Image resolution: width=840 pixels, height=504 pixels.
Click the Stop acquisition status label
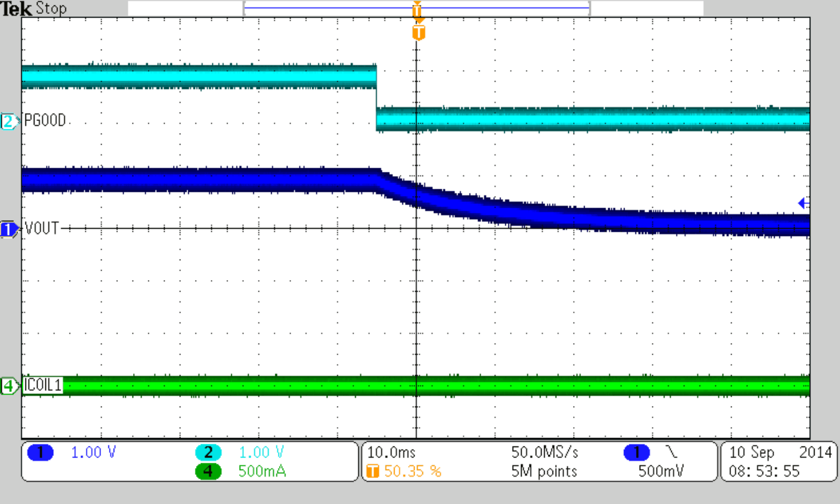pos(50,8)
